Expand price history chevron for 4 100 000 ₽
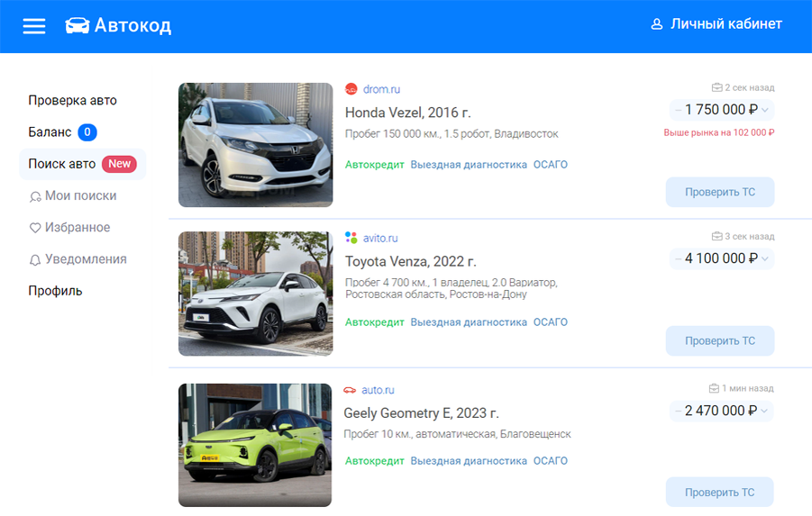812x516 pixels. click(x=765, y=258)
